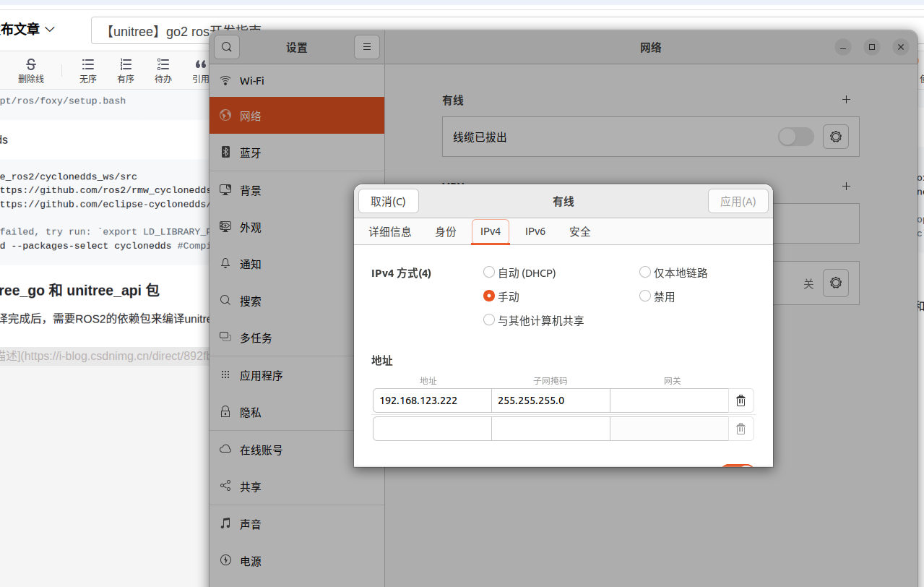This screenshot has height=587, width=924.
Task: Open the Settings hamburger menu
Action: click(367, 46)
